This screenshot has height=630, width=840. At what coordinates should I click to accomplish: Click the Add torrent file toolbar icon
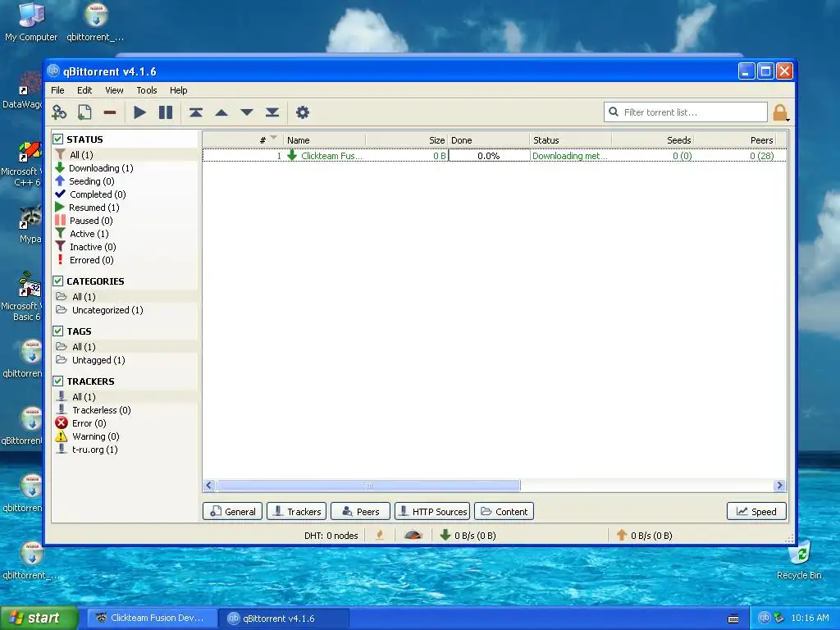tap(84, 112)
